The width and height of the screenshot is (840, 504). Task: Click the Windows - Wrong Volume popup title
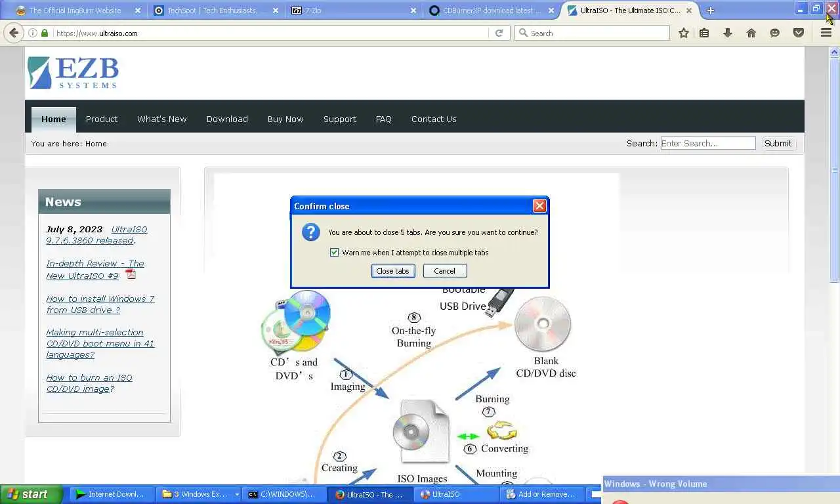(656, 484)
